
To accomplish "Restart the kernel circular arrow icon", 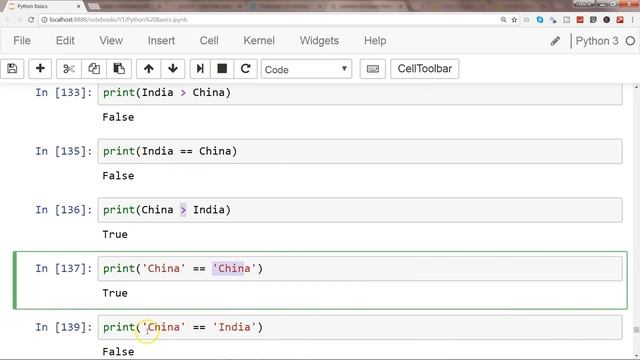I will click(245, 69).
